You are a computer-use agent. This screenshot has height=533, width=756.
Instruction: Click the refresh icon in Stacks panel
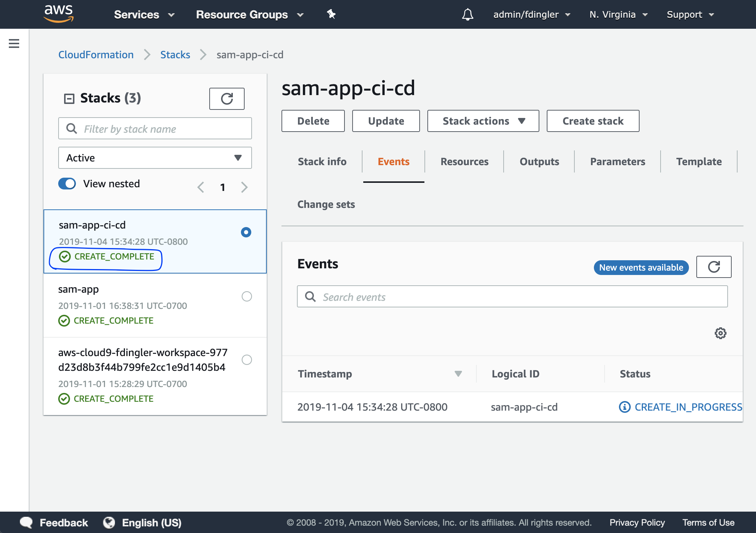[x=227, y=99]
